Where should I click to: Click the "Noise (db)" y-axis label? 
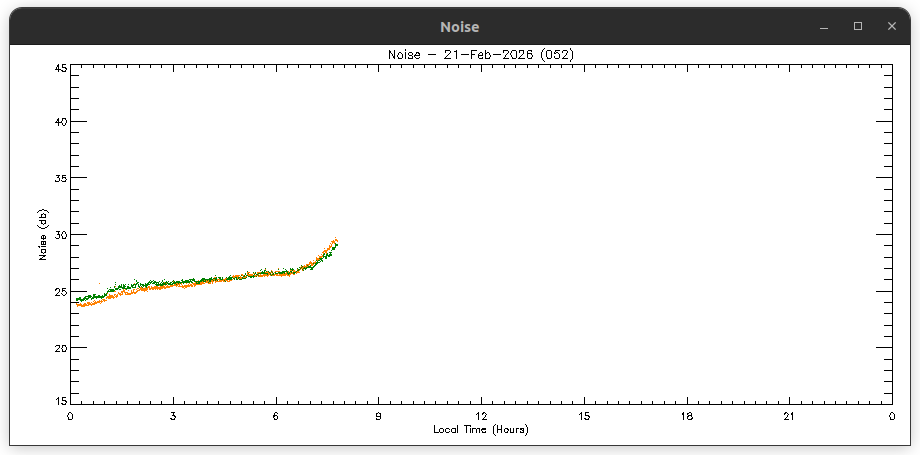point(43,235)
